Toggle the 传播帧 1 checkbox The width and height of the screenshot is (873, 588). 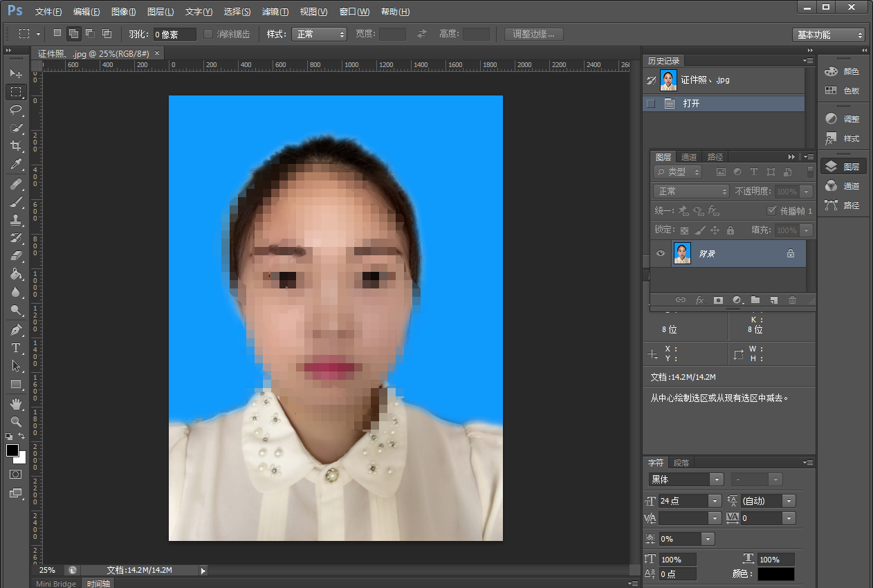(772, 210)
